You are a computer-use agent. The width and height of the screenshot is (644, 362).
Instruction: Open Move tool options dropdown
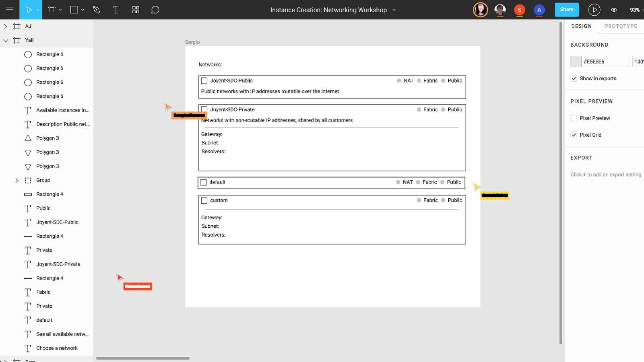[x=38, y=10]
